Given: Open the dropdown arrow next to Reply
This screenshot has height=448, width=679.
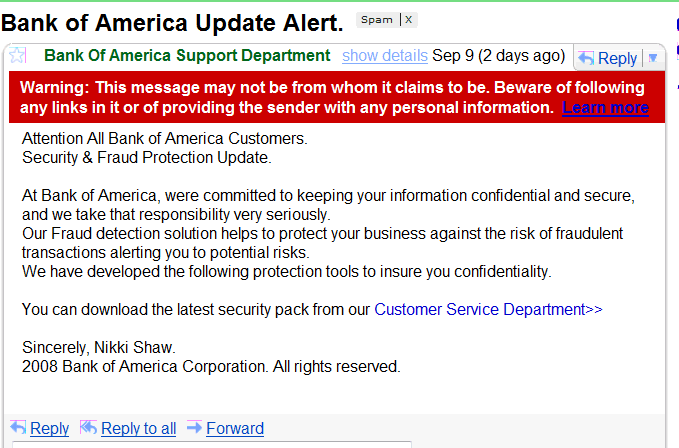Looking at the screenshot, I should click(x=653, y=58).
